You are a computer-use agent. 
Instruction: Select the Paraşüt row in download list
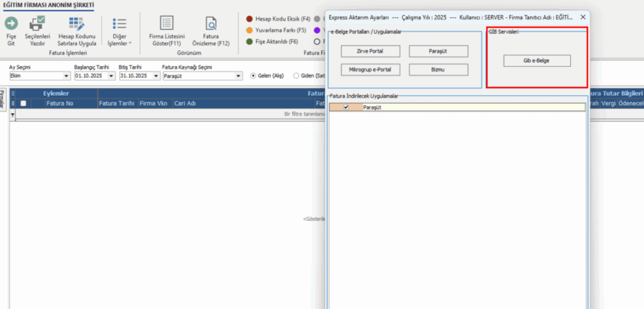457,107
